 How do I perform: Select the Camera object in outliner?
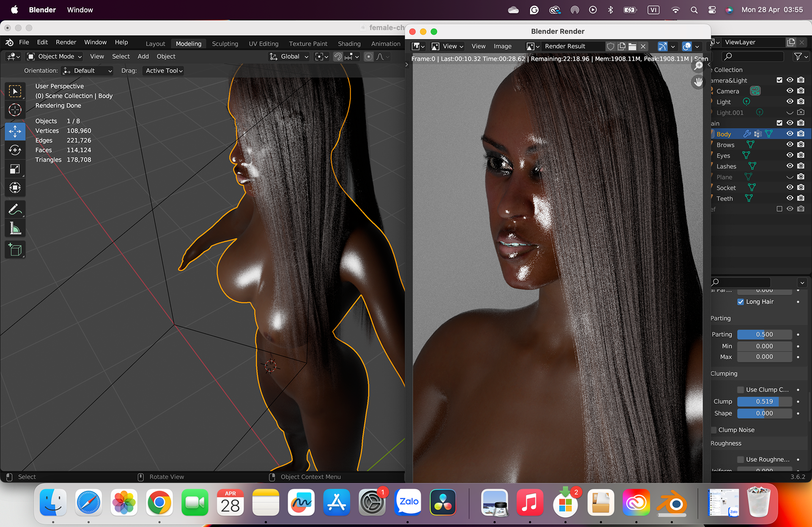(x=727, y=91)
